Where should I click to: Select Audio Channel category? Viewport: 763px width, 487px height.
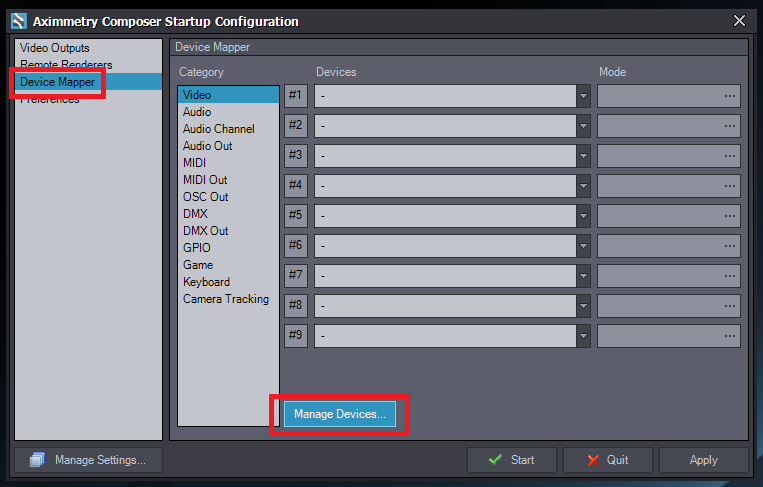coord(228,129)
